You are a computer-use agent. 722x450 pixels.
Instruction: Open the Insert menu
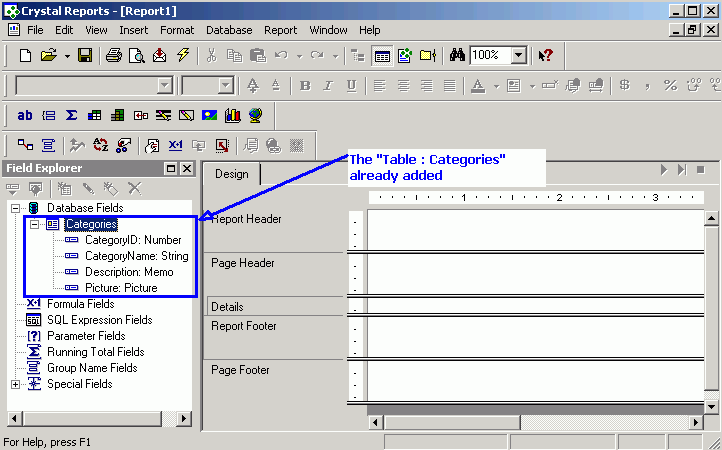click(x=134, y=30)
